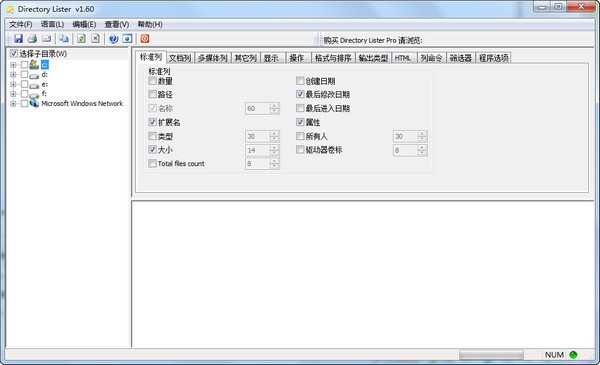Enable the 最后进入日期 checkbox
600x365 pixels.
(x=300, y=108)
